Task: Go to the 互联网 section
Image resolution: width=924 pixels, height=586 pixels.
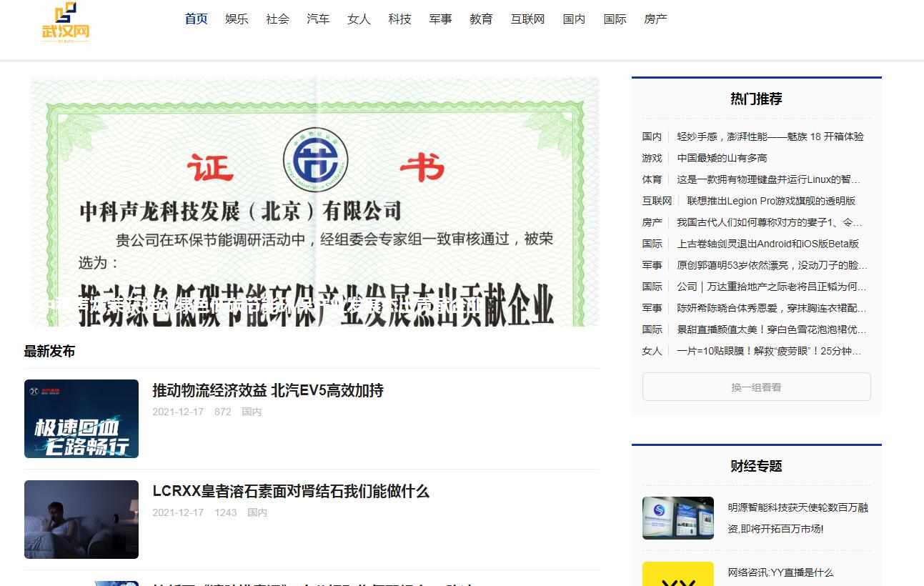Action: coord(527,19)
